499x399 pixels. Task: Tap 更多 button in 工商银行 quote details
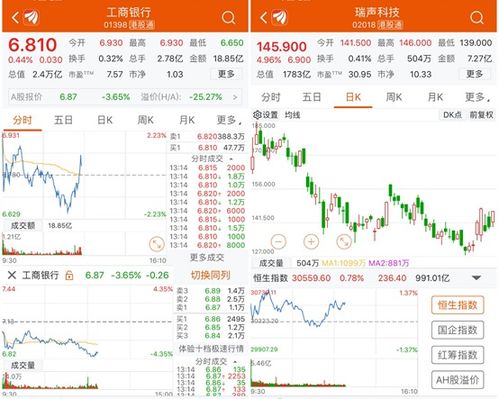tap(226, 74)
